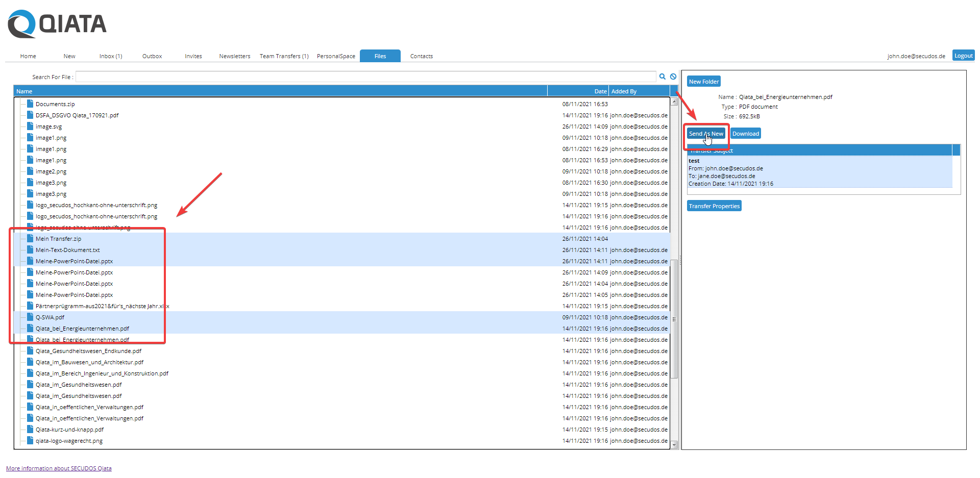Select Mein-Text-Dokument.txt file row
The height and width of the screenshot is (478, 980).
coord(68,250)
